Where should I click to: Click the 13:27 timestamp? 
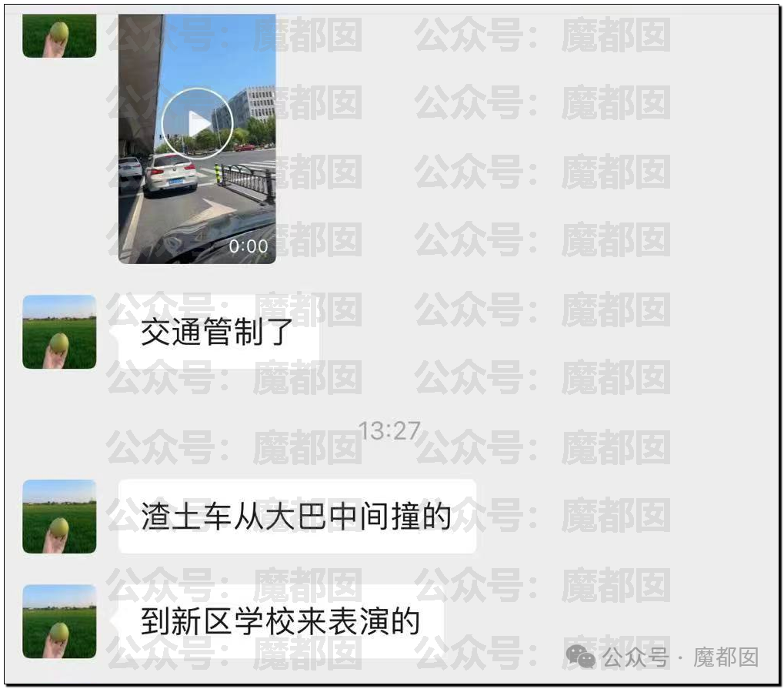390,431
